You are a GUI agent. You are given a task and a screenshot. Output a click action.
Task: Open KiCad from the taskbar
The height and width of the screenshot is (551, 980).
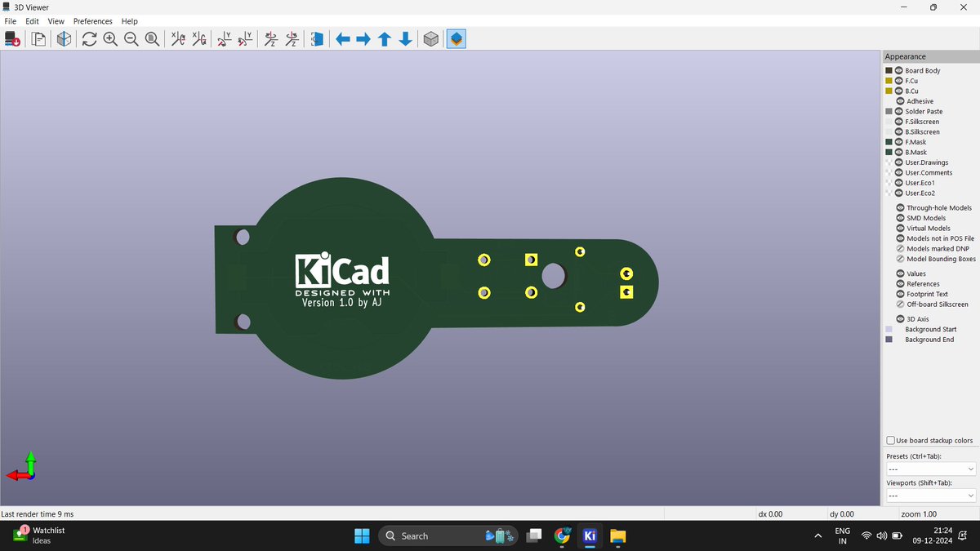[x=590, y=536]
